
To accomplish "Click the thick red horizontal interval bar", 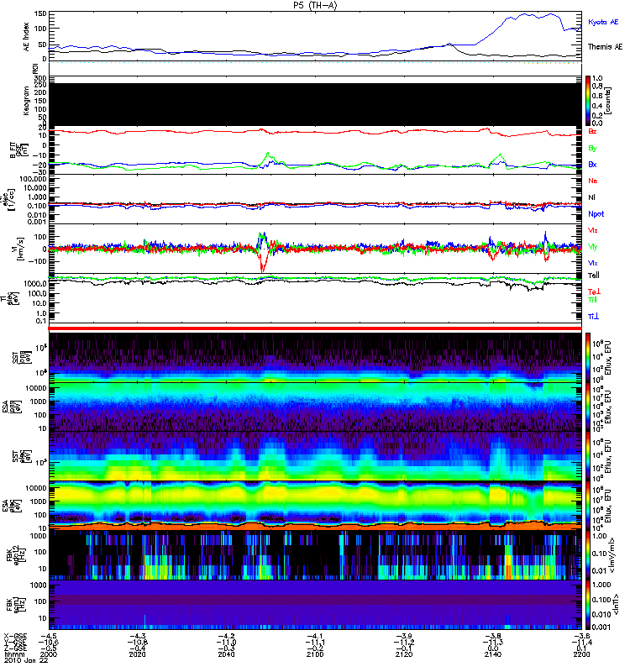I will pyautogui.click(x=315, y=328).
